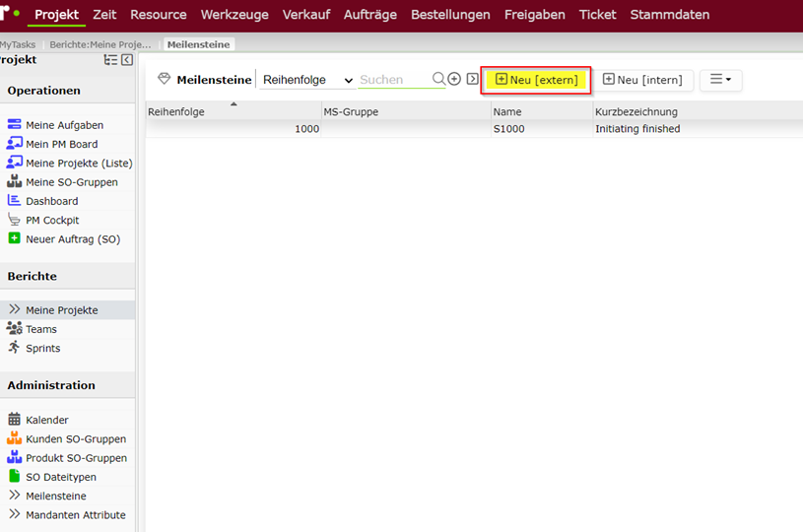The image size is (803, 532).
Task: Click the Produkt SO-Gruppen icon
Action: tap(15, 457)
